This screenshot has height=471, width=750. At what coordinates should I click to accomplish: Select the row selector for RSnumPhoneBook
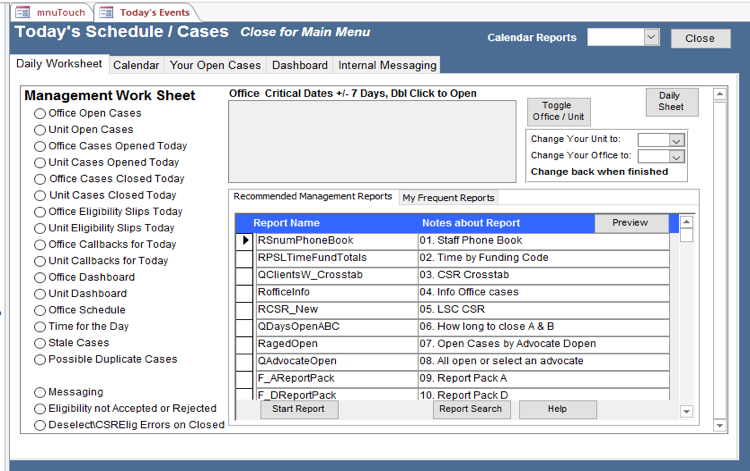245,241
